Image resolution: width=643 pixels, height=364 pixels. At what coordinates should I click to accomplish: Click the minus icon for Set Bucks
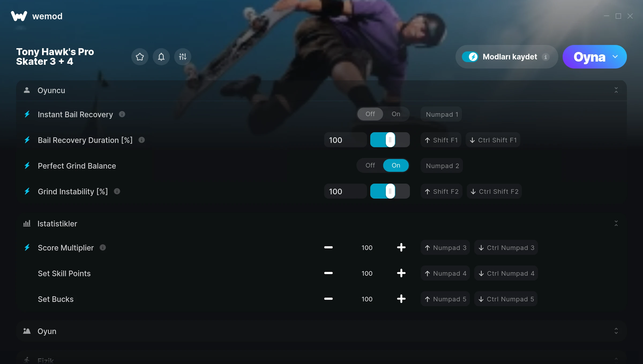click(328, 299)
